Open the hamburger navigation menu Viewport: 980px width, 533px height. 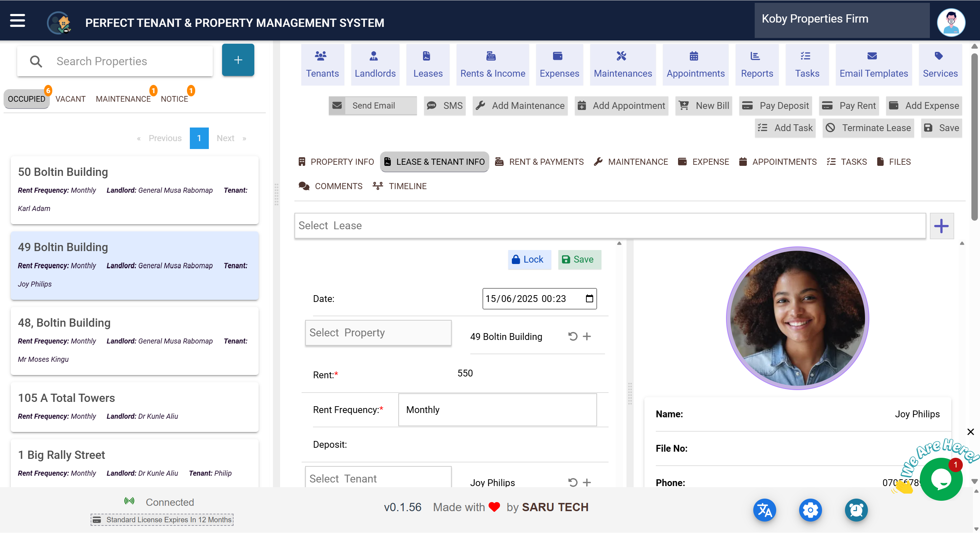pos(17,21)
